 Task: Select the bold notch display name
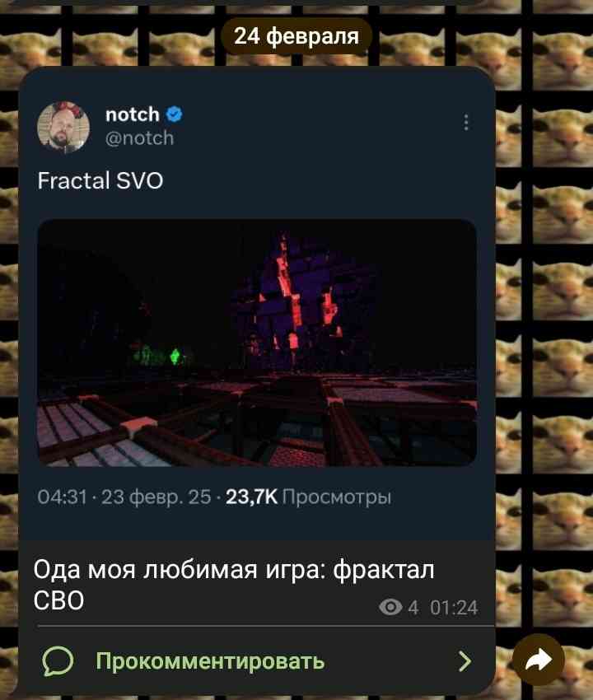point(133,114)
